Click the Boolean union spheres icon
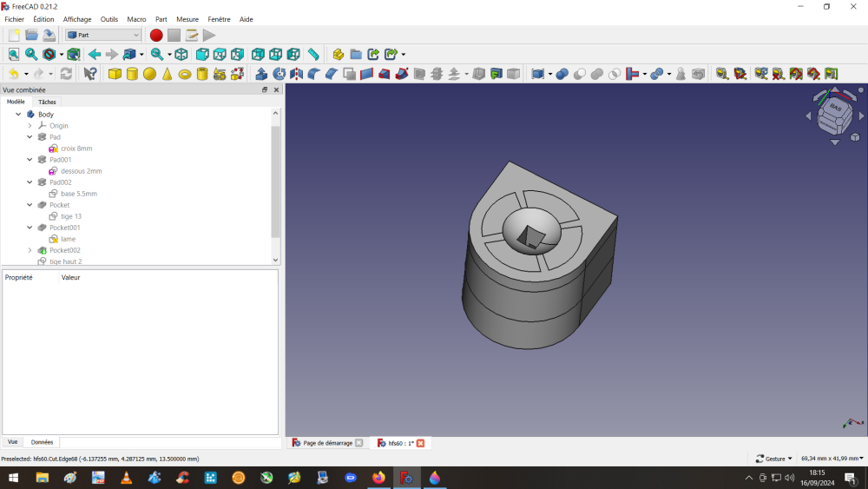Image resolution: width=868 pixels, height=489 pixels. coord(562,74)
